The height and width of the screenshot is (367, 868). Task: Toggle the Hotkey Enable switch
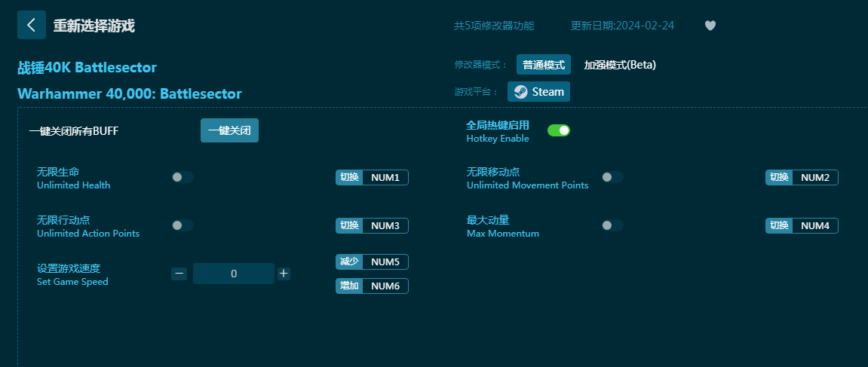(x=559, y=130)
